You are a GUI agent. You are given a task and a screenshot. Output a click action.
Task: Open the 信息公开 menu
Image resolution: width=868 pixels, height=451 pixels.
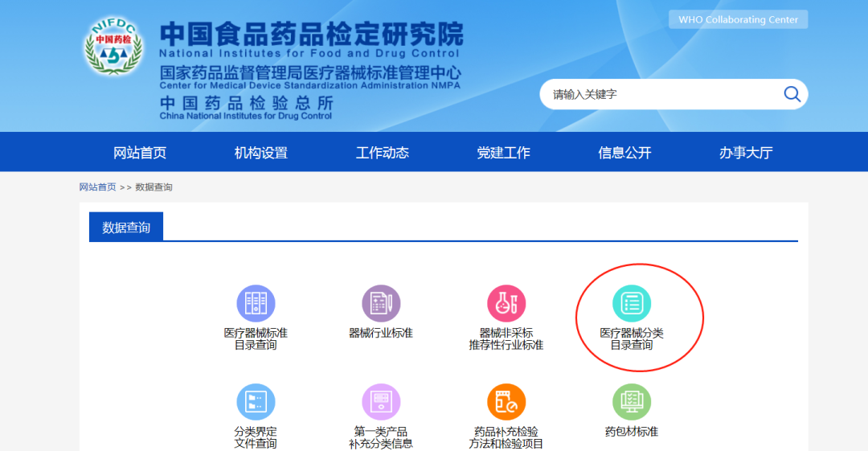[624, 153]
